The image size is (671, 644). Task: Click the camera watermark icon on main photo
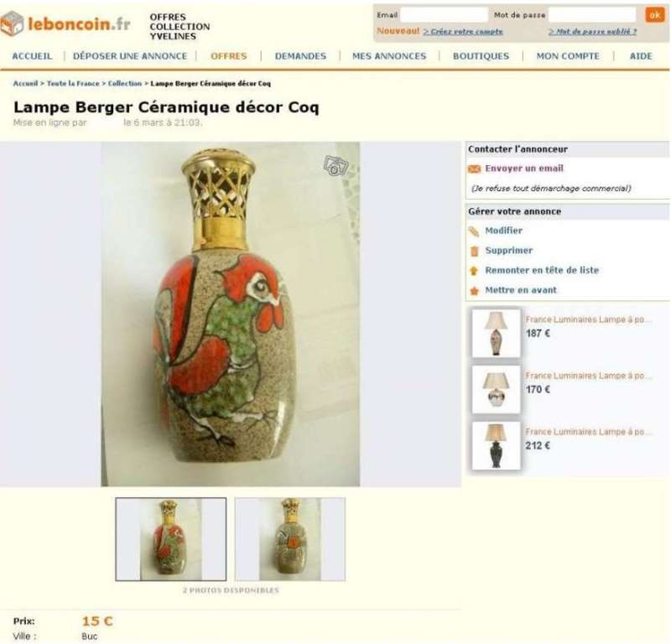point(336,165)
